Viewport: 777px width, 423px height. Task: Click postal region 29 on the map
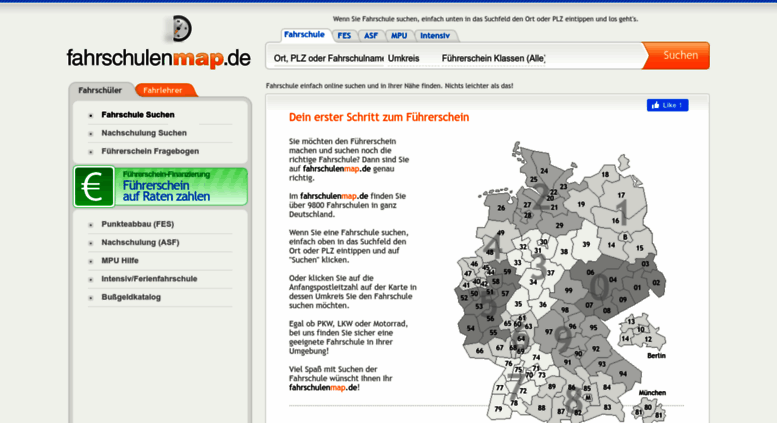(559, 225)
